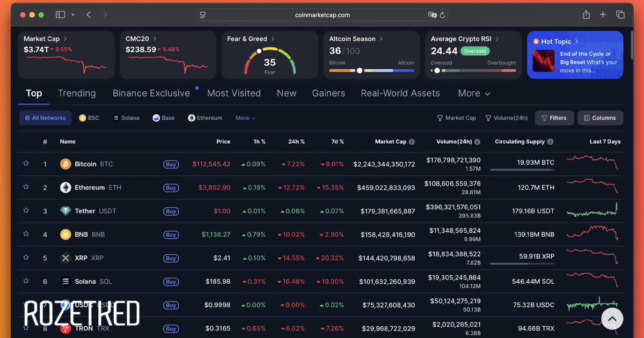Click the Ethereum coin logo in row 2
This screenshot has height=338, width=644.
pyautogui.click(x=65, y=188)
